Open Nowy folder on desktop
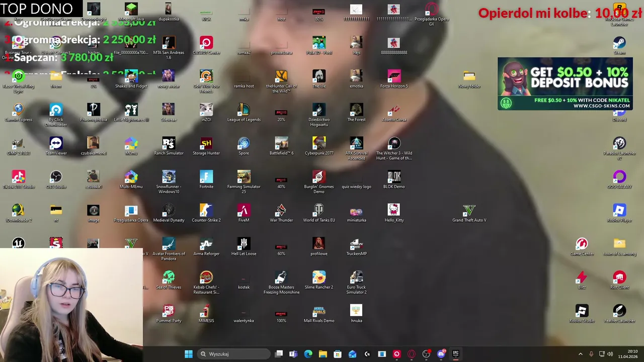 [x=469, y=79]
